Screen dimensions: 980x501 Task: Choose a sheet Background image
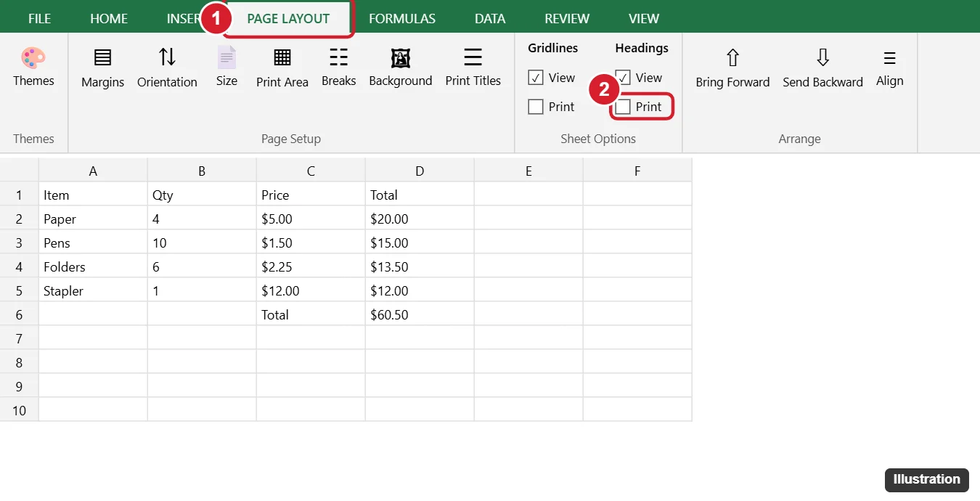click(x=401, y=67)
